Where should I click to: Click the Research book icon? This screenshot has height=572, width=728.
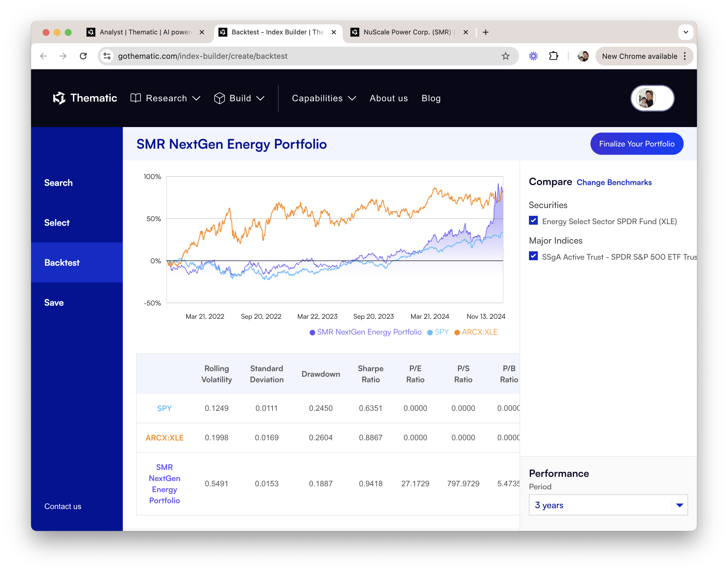[135, 98]
